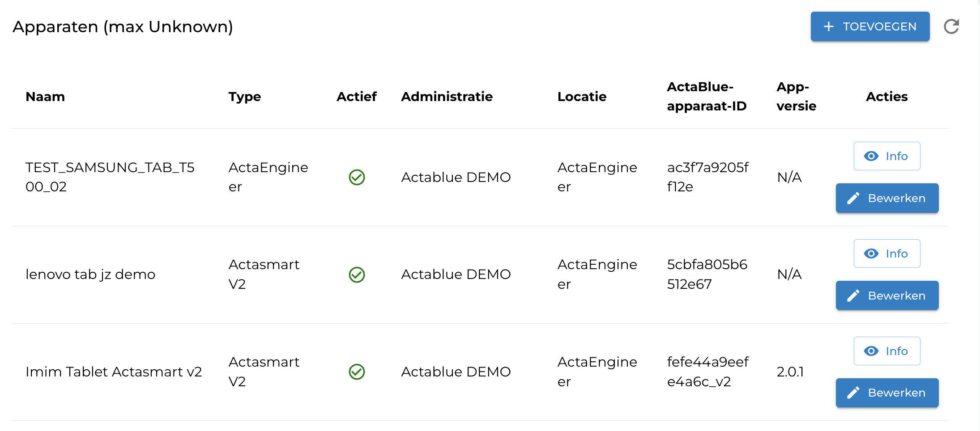
Task: Open Info for TEST_SAMSUNG_TAB_T500_02
Action: point(886,156)
